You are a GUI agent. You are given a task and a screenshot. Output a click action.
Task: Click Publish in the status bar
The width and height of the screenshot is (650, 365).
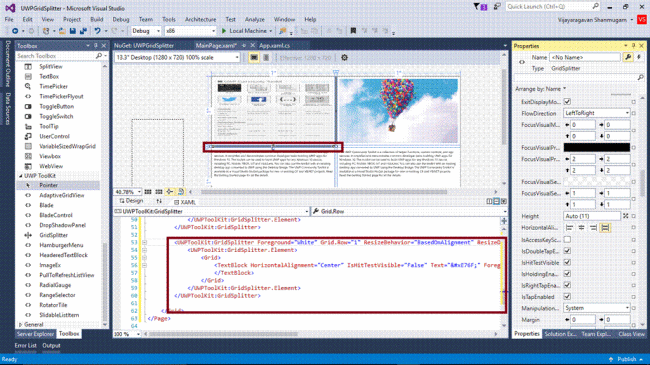[x=626, y=359]
